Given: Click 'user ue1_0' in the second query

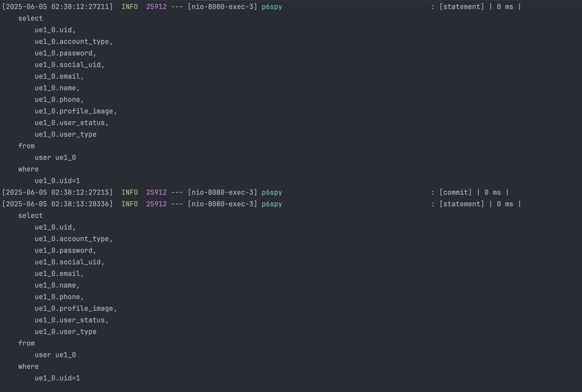Looking at the screenshot, I should (x=55, y=355).
